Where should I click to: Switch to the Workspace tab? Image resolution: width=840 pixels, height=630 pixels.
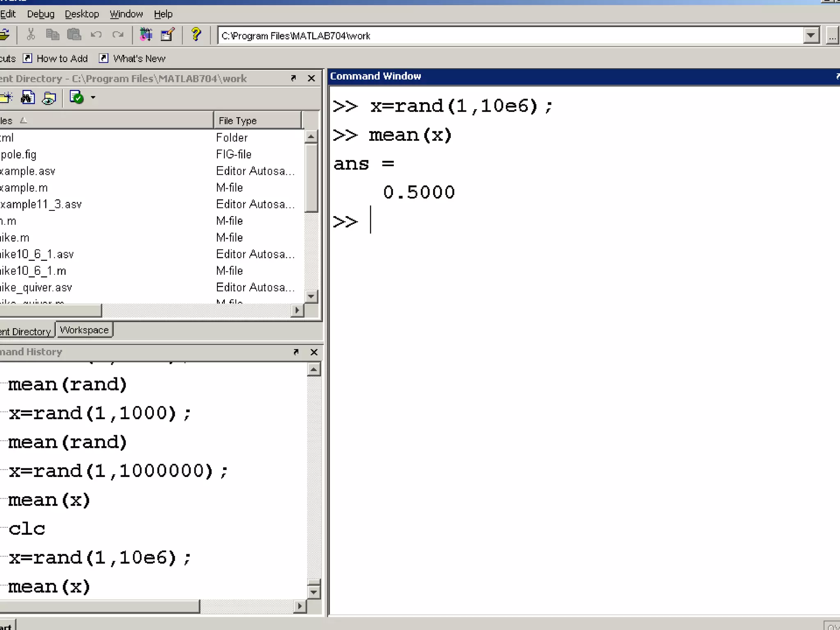pyautogui.click(x=84, y=330)
